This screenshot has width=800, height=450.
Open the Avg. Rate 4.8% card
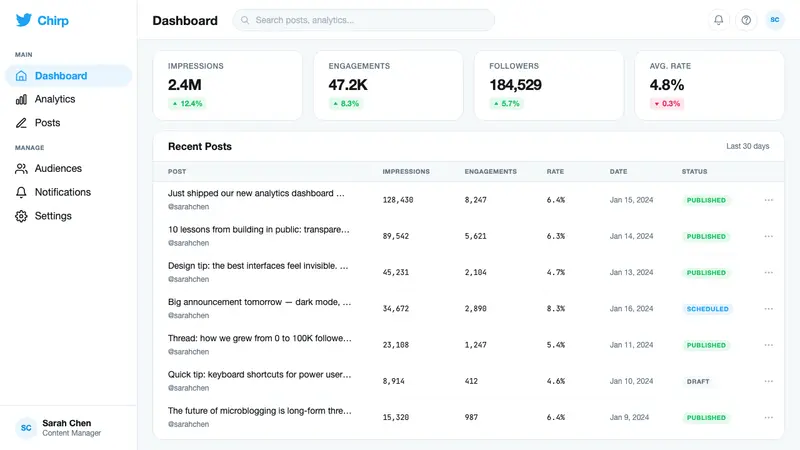point(709,86)
